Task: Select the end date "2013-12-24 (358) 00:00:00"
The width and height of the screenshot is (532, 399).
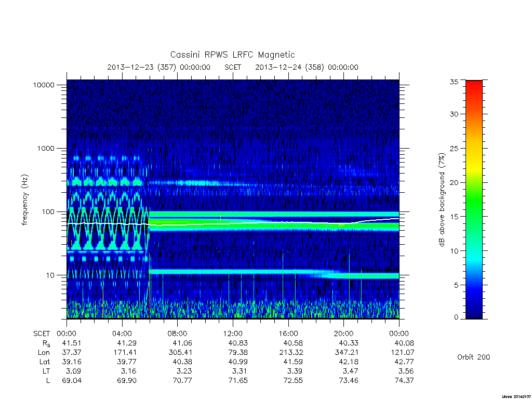Action: [x=307, y=67]
